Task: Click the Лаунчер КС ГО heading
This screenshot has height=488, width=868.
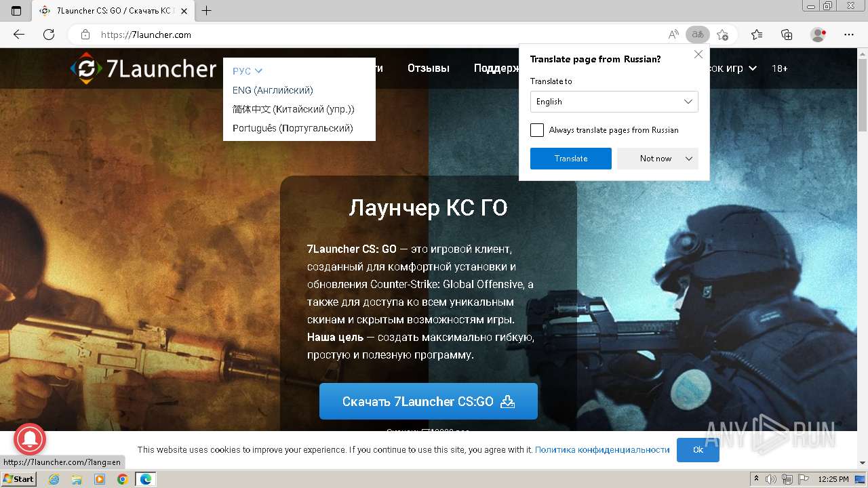Action: pyautogui.click(x=428, y=207)
